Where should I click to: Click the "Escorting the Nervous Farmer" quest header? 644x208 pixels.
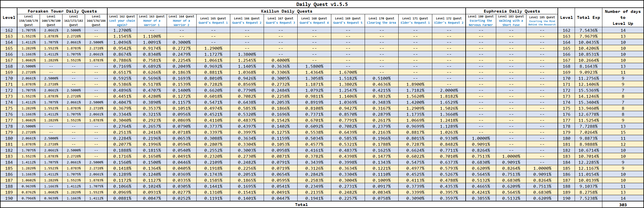[481, 21]
